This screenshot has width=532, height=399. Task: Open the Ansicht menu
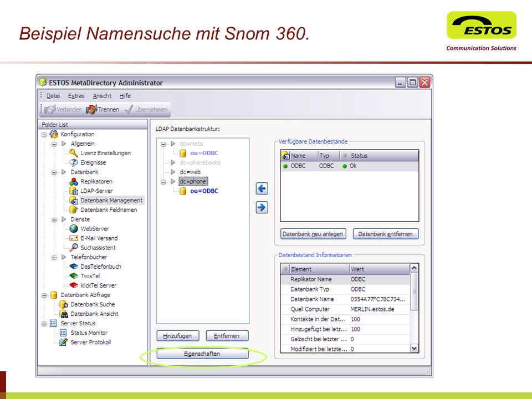(x=102, y=96)
